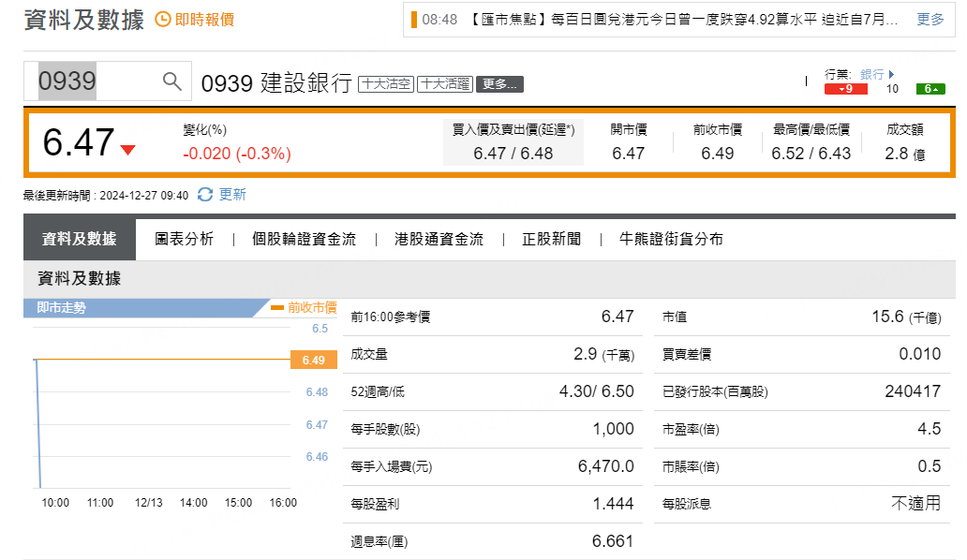Click the 每手股數 value 1,000

click(613, 429)
